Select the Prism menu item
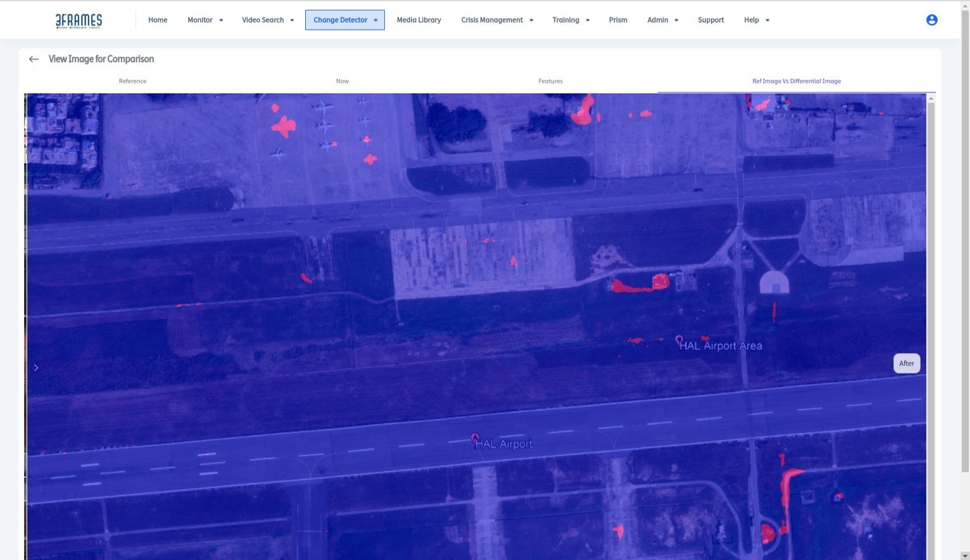970x560 pixels. coord(618,20)
